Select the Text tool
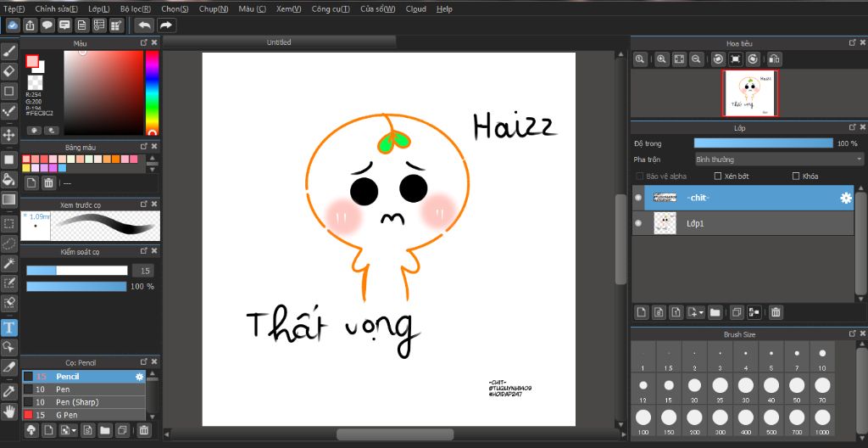The height and width of the screenshot is (448, 868). click(x=9, y=328)
